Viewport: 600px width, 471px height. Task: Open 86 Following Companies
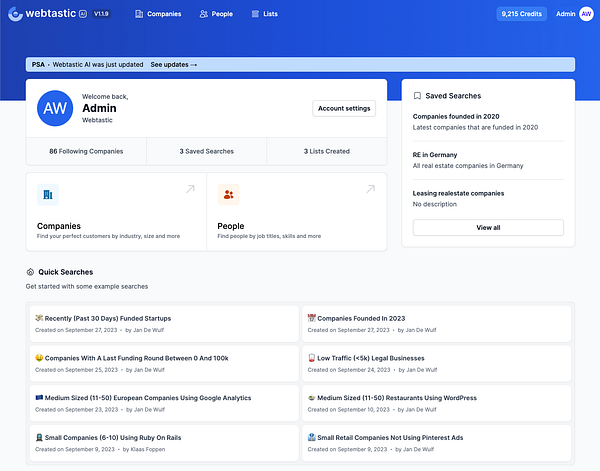pos(86,151)
